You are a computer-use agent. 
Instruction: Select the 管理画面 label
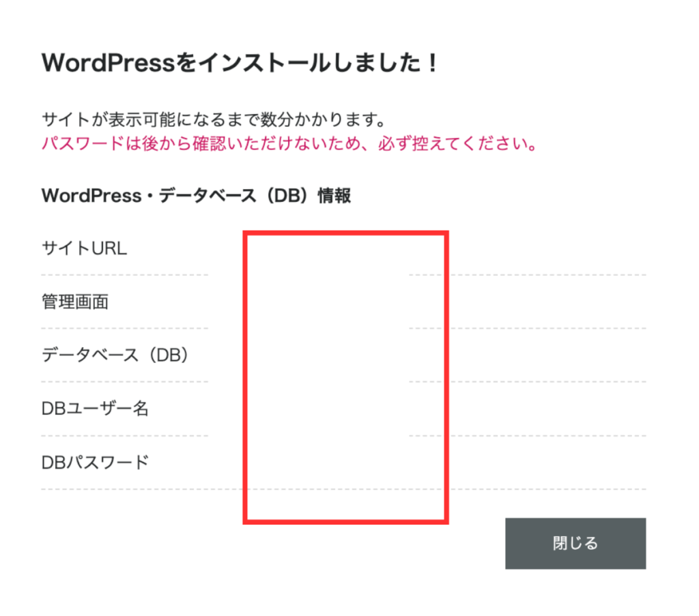(x=75, y=302)
